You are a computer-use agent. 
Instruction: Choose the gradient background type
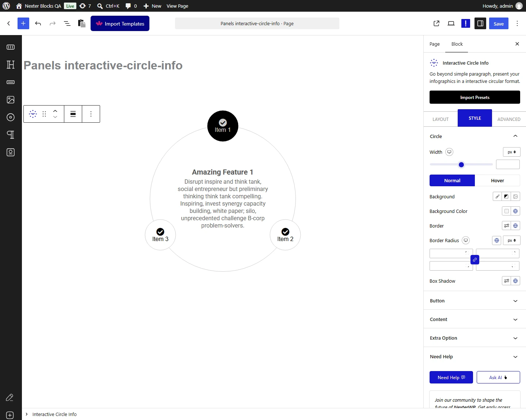point(506,196)
